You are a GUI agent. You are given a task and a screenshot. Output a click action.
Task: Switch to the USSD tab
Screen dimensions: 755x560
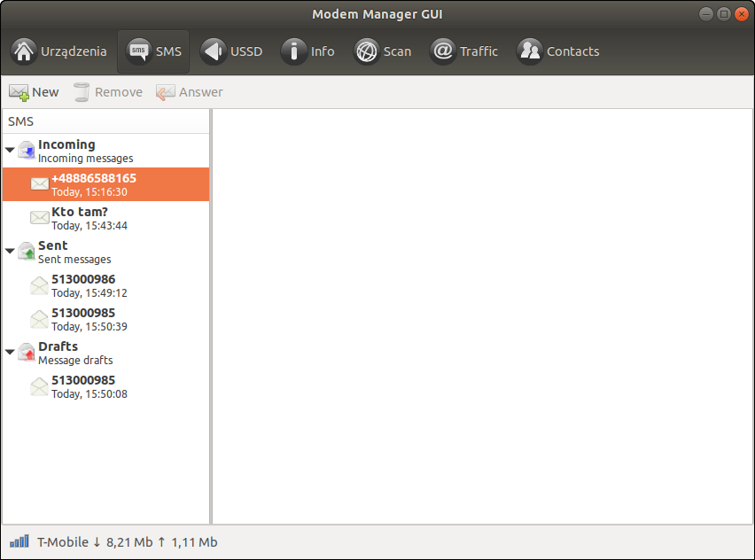click(231, 51)
